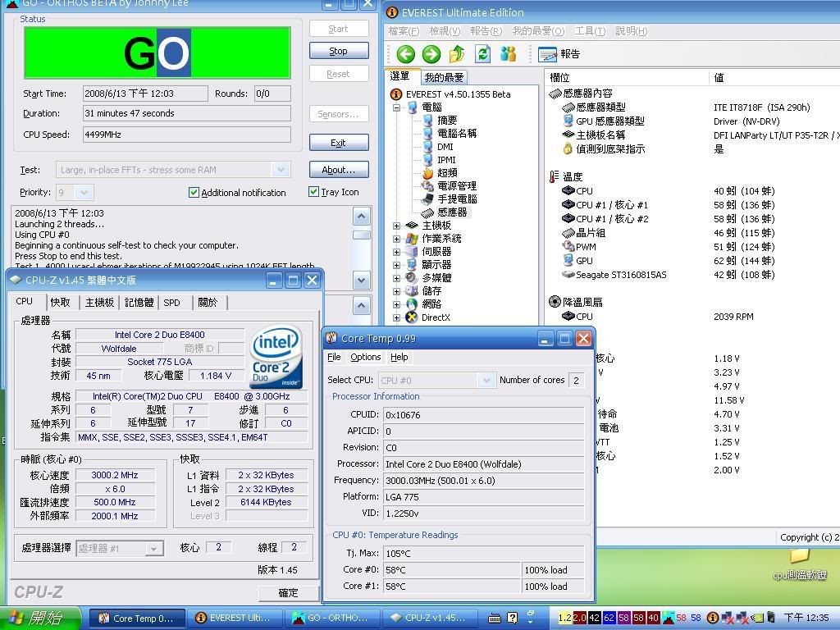
Task: Open CPU-Z 處理器選擇 dropdown
Action: click(153, 549)
